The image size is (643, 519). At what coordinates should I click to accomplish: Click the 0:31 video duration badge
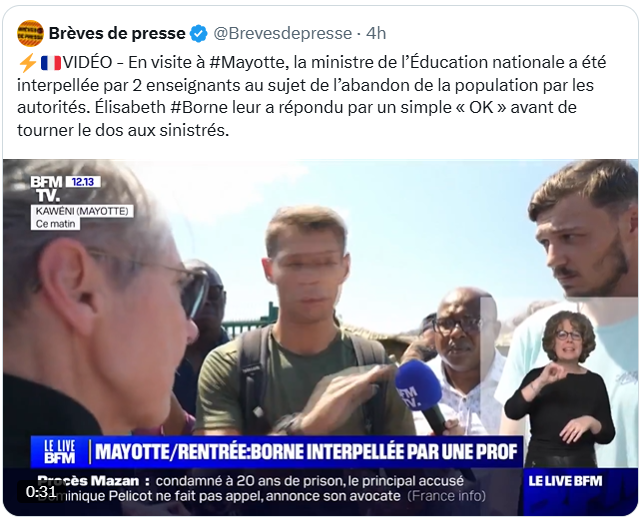point(41,492)
